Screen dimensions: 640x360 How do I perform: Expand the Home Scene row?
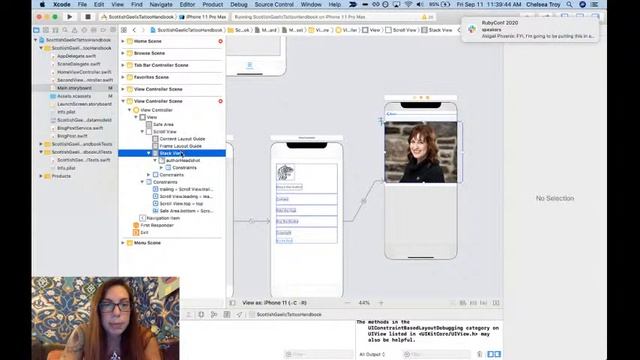click(x=123, y=41)
